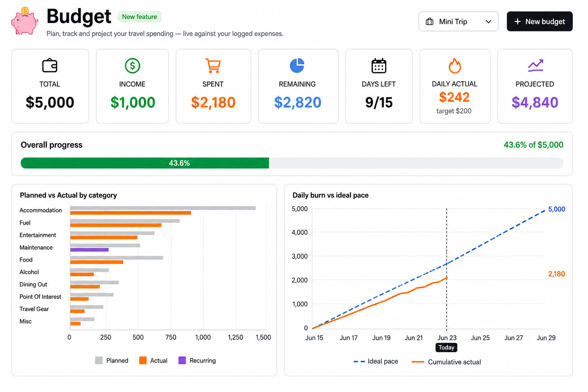
Task: Click the wallet icon on Total card
Action: tap(50, 65)
